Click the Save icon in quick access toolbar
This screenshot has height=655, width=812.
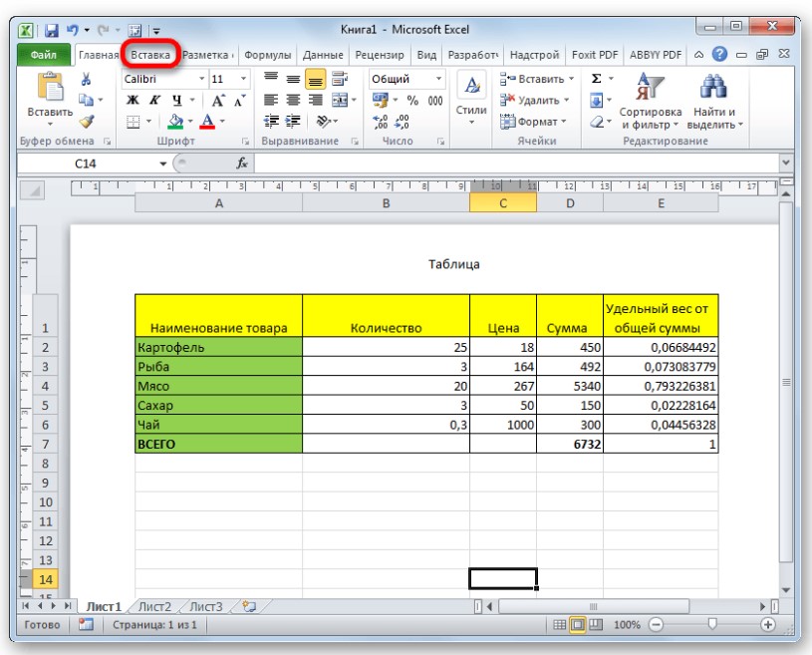coord(50,31)
